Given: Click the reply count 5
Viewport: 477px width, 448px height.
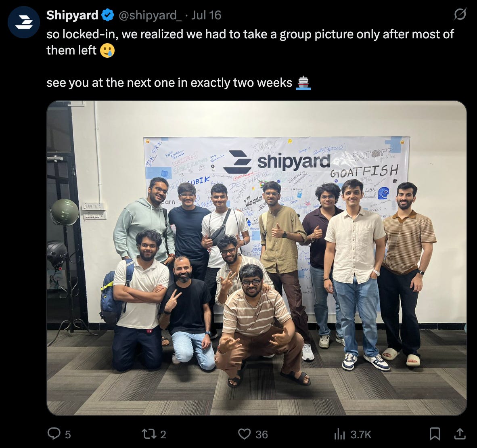Looking at the screenshot, I should coord(68,435).
